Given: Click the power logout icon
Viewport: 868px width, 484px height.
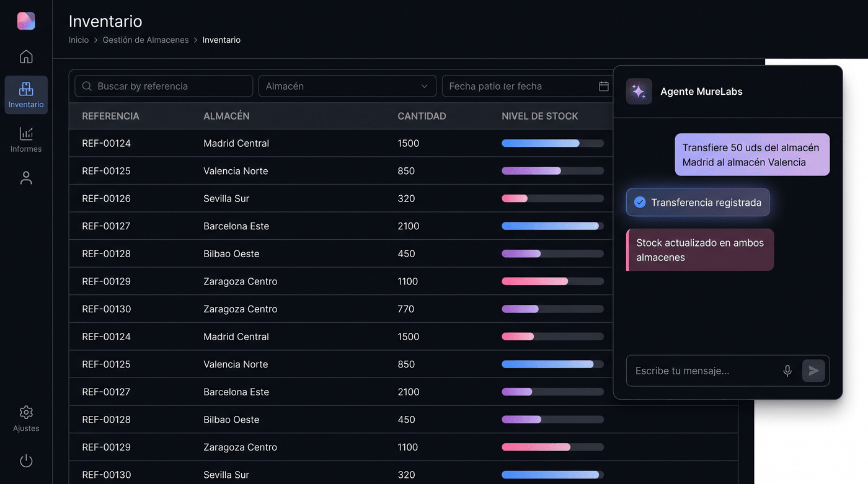Looking at the screenshot, I should [x=26, y=461].
